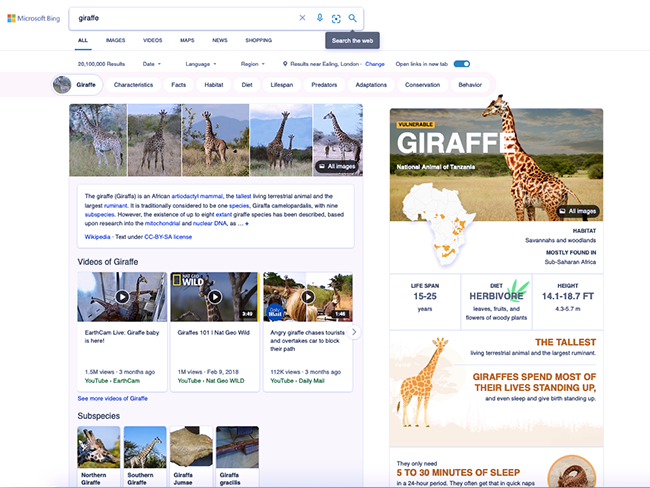Click the 14.1-18.7 FT height value
The image size is (650, 488).
568,296
